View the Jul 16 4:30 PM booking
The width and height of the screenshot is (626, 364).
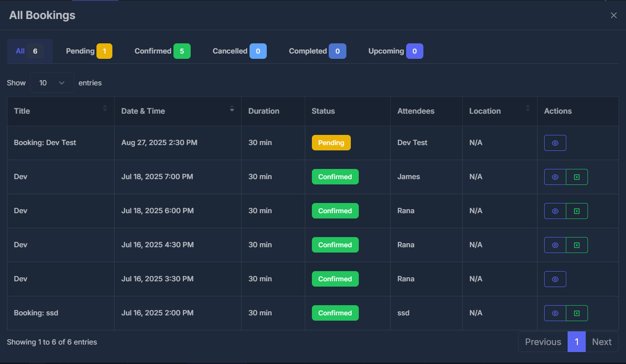(x=555, y=245)
